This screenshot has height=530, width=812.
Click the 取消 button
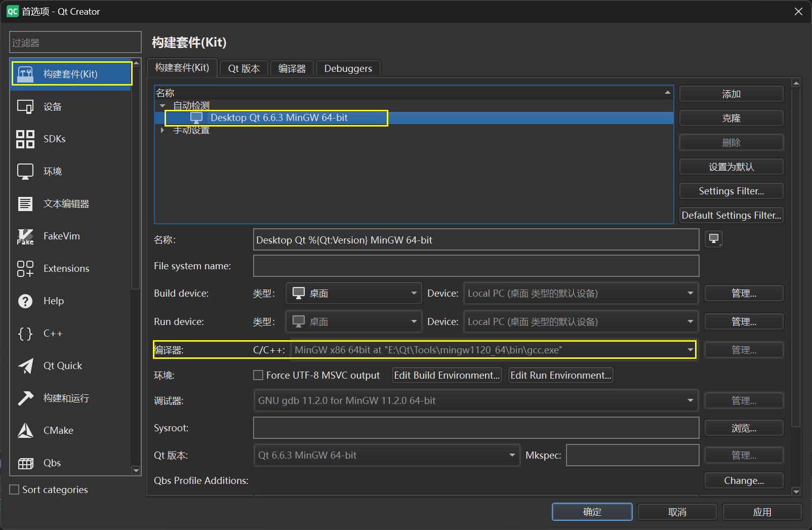(x=677, y=512)
